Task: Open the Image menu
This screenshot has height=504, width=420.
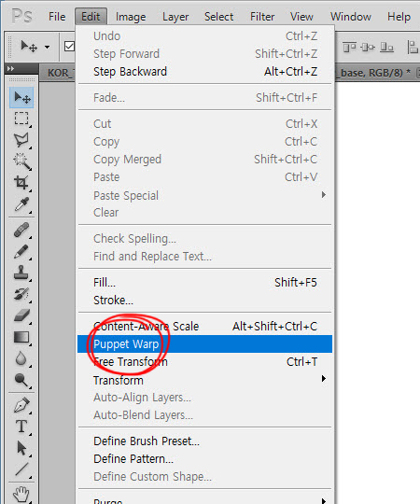Action: coord(131,17)
